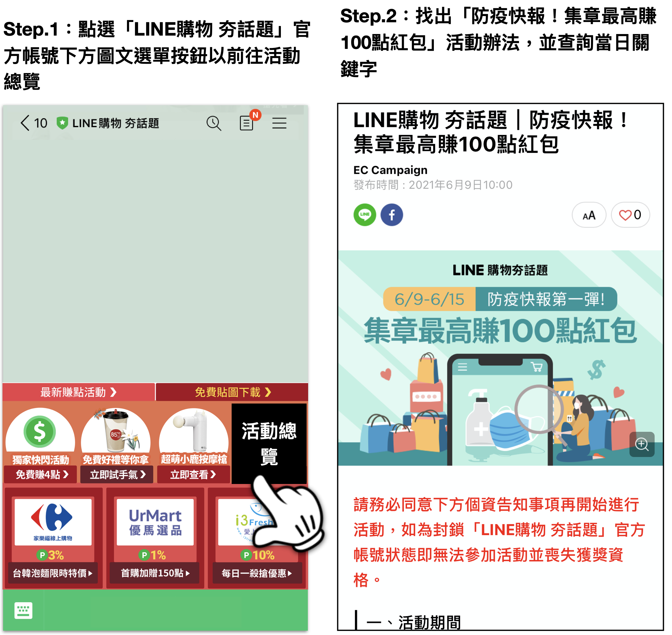
Task: Open 最新賺點活動 tab
Action: coord(79,392)
